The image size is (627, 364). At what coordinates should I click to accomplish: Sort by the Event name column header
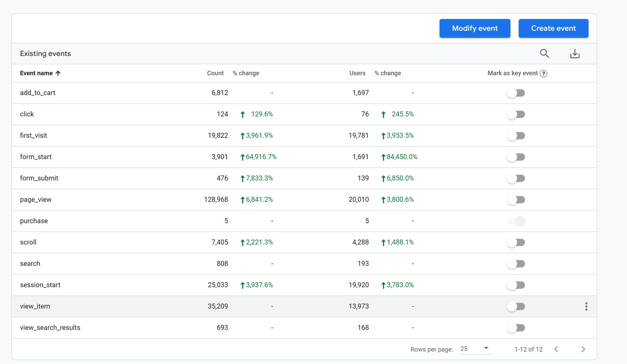(40, 73)
